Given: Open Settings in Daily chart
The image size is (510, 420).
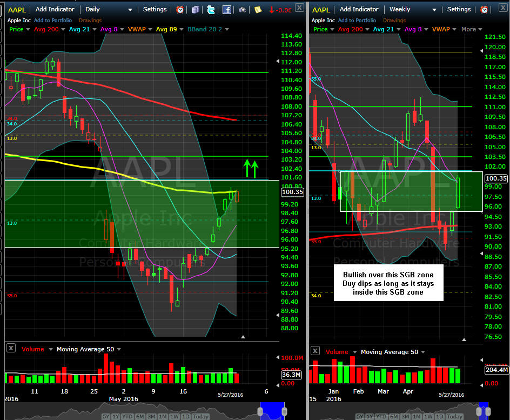Looking at the screenshot, I should (155, 9).
